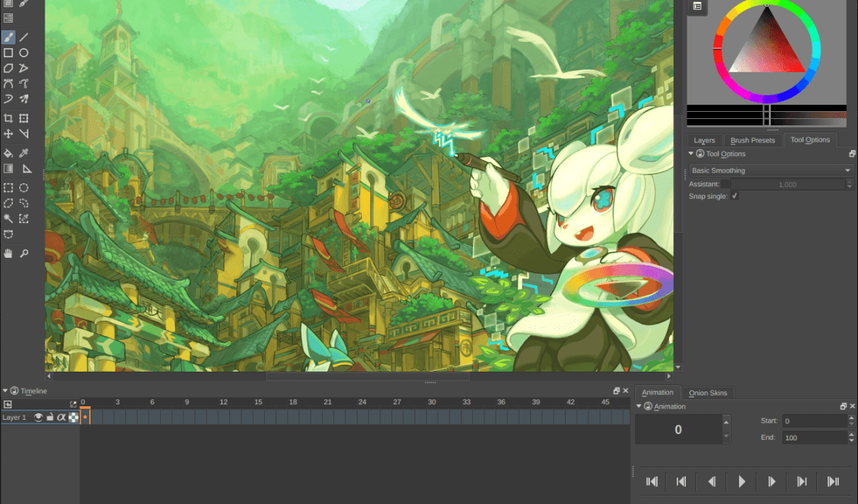Collapse the Animation docker
The width and height of the screenshot is (858, 504).
coord(639,406)
